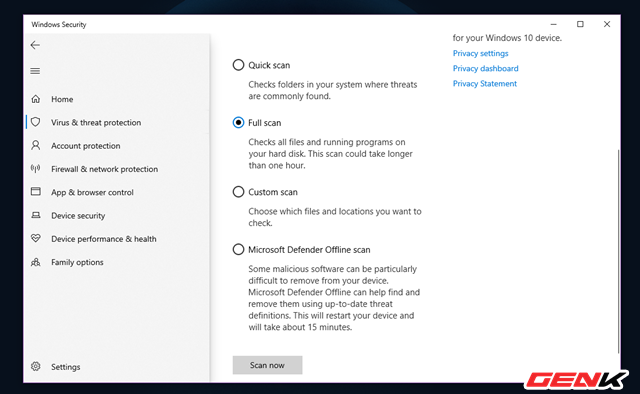The width and height of the screenshot is (640, 394).
Task: Click the vertical scrollbar on the right edge
Action: coord(618,251)
